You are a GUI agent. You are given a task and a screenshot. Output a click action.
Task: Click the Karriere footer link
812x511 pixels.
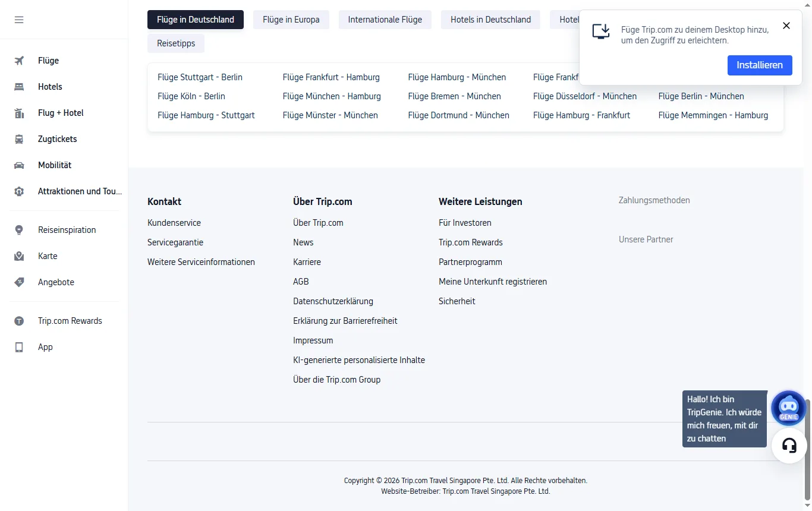(x=307, y=262)
